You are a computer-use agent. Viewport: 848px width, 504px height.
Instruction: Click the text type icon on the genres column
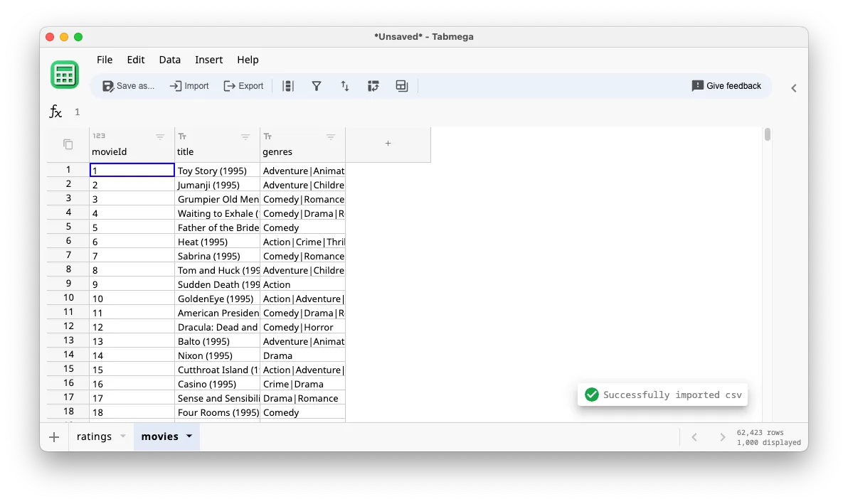[x=267, y=135]
